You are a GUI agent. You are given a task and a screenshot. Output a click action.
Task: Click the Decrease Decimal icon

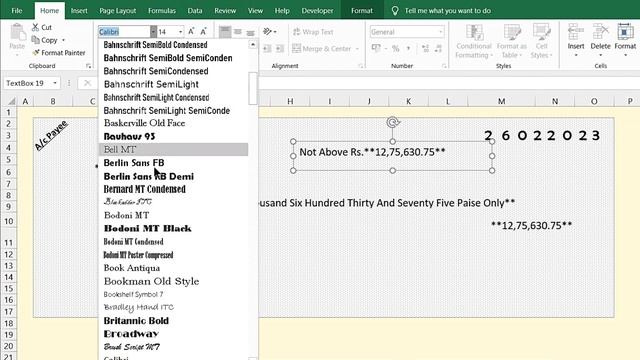point(438,49)
